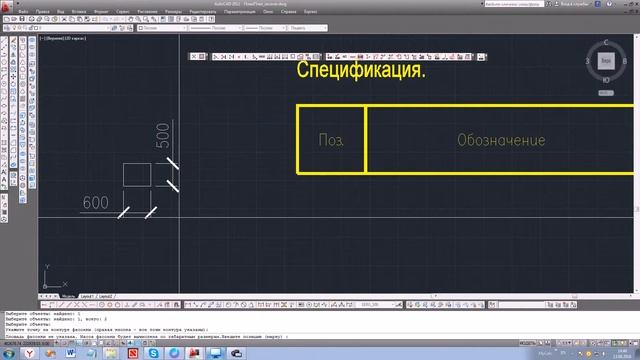The height and width of the screenshot is (360, 640).
Task: Select the "Обозначение" table header text
Action: click(501, 140)
